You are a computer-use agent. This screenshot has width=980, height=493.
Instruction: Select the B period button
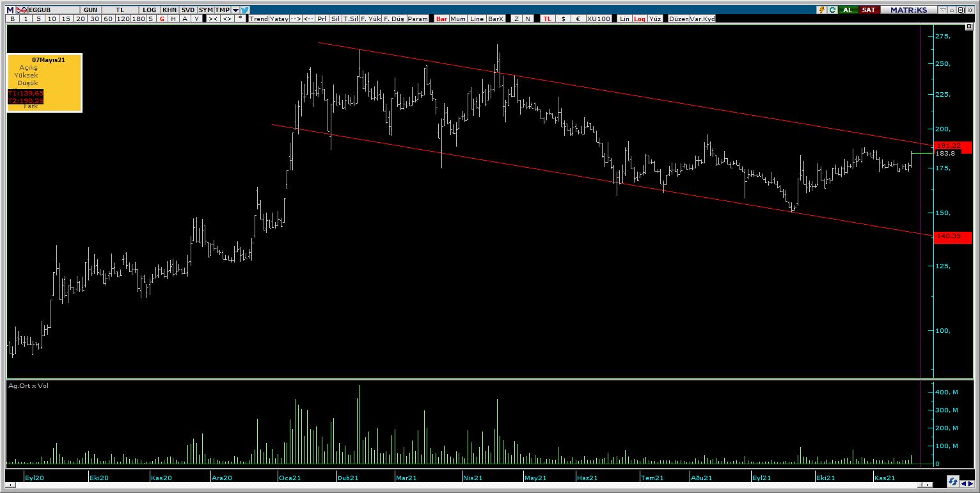click(12, 19)
